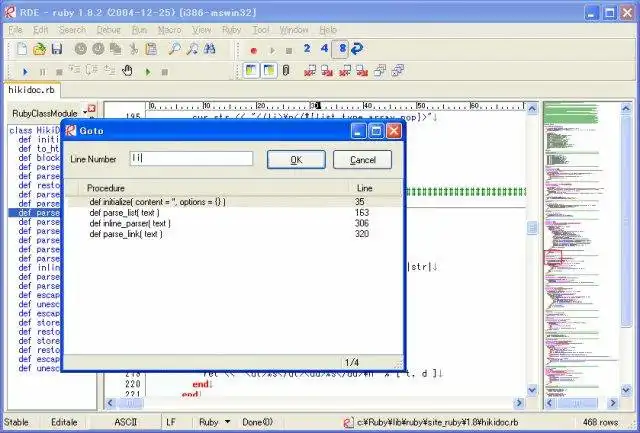This screenshot has width=640, height=433.
Task: Toggle the right side panel icon
Action: 269,71
